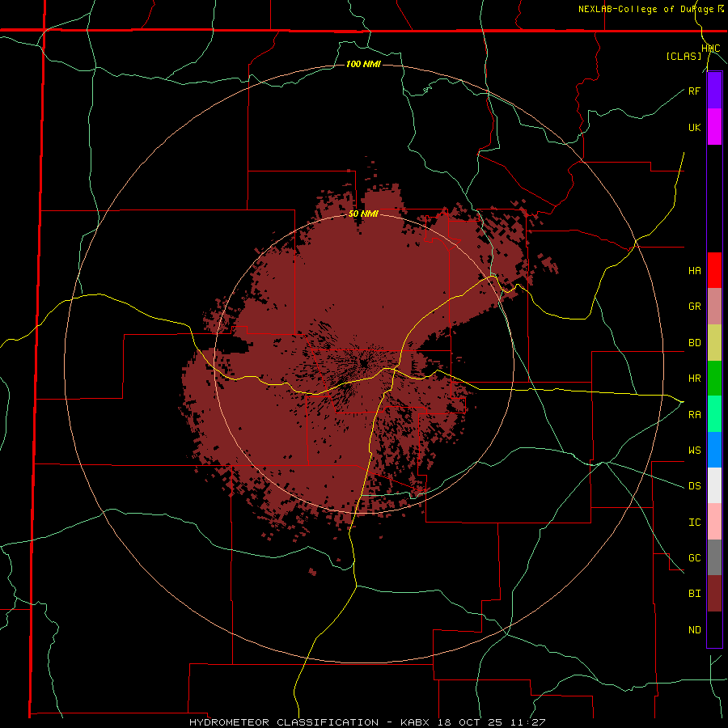Click the purple RF color swatch

[714, 91]
